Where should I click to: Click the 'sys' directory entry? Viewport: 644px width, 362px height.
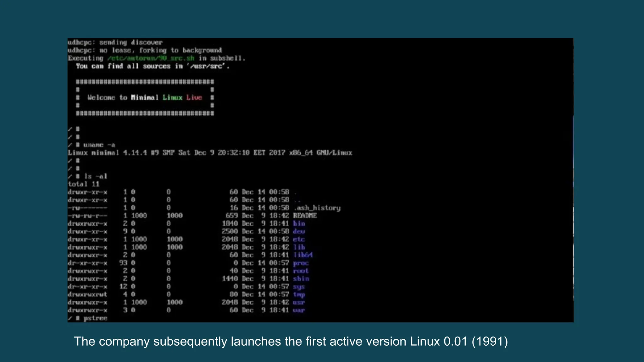(299, 287)
